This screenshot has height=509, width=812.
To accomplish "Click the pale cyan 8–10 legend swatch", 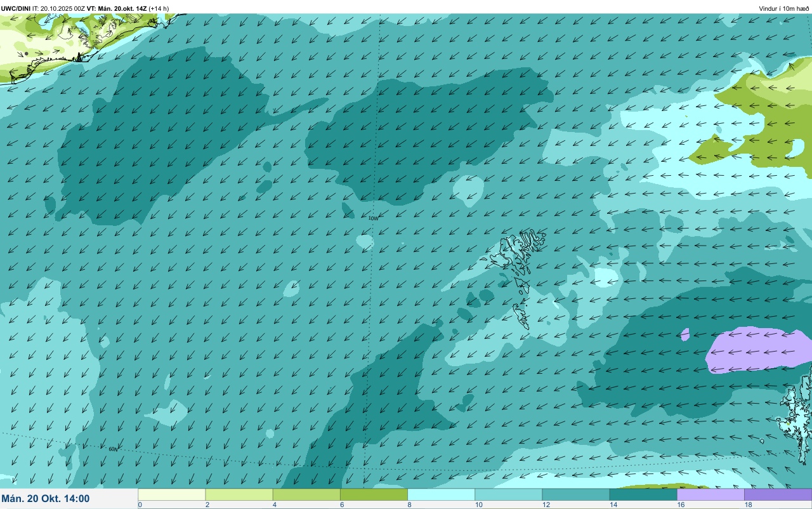I will click(442, 494).
